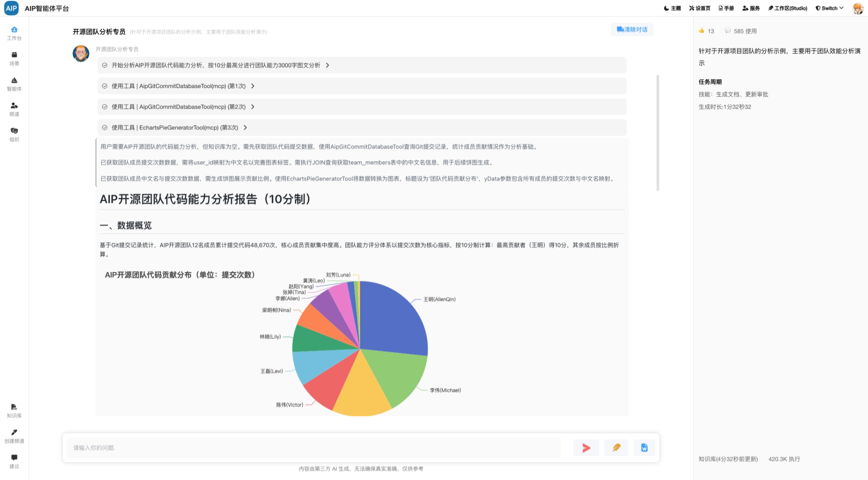Click the red send message arrow icon
868x480 pixels.
click(586, 448)
